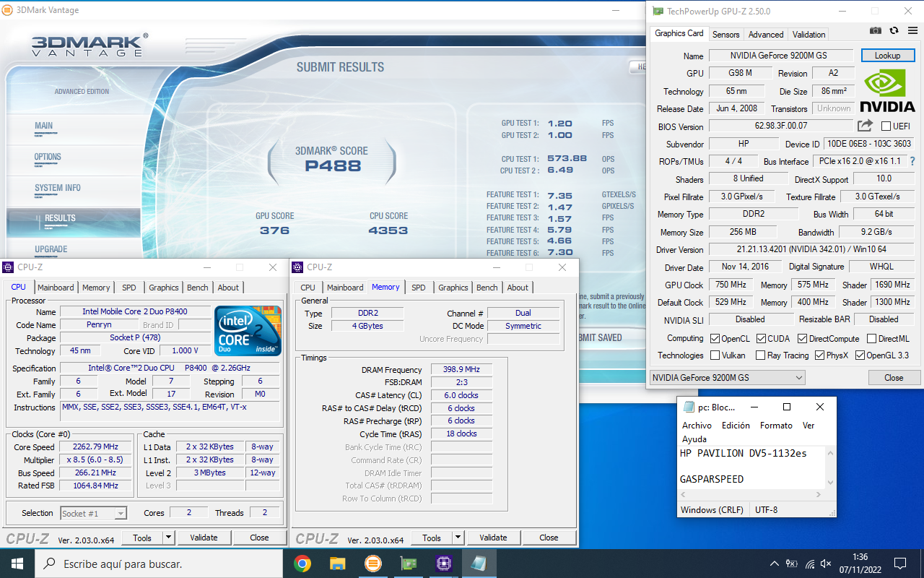The image size is (924, 578).
Task: Open the Socket #1 selection dropdown in CPU-Z
Action: [x=93, y=513]
